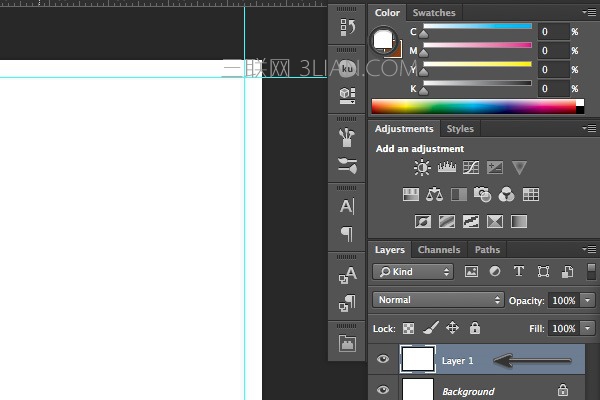
Task: Add a Levels adjustment
Action: (447, 167)
